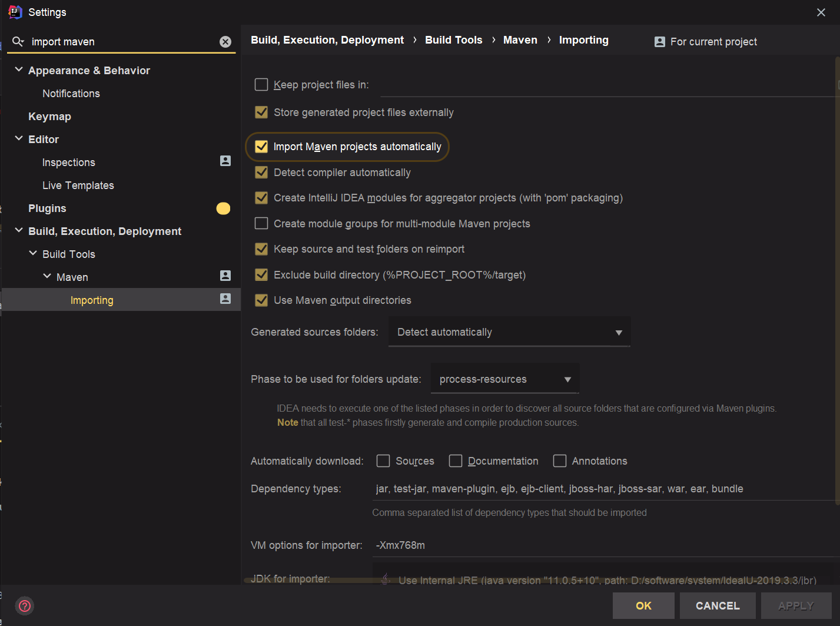
Task: Enable automatic download of Documentation
Action: [456, 461]
